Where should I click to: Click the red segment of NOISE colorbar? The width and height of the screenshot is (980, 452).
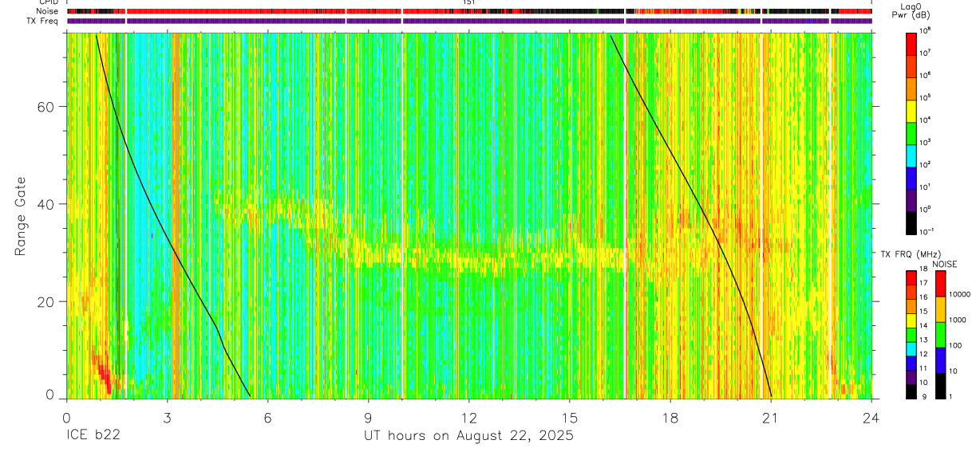tap(940, 284)
